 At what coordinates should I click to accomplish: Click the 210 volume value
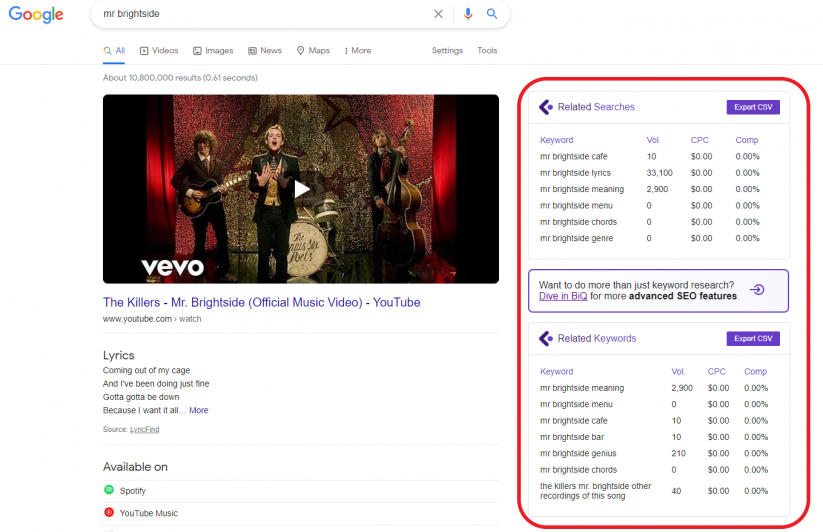[x=678, y=453]
